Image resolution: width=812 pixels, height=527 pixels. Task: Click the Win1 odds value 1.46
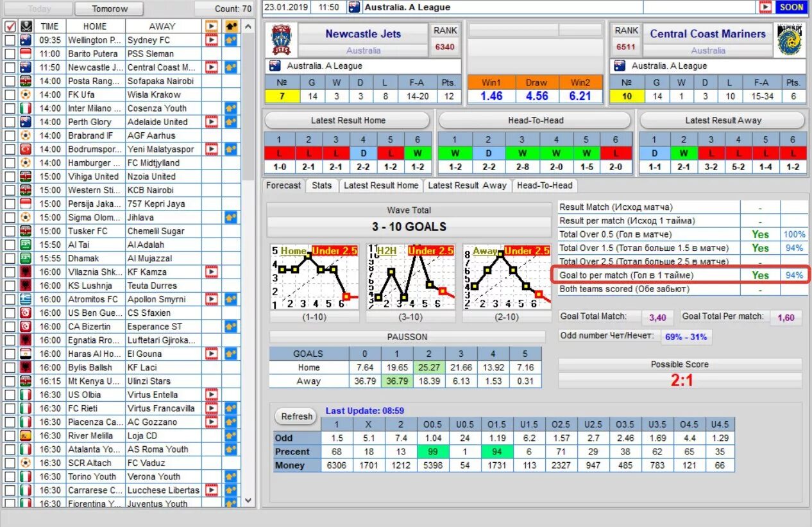coord(491,96)
